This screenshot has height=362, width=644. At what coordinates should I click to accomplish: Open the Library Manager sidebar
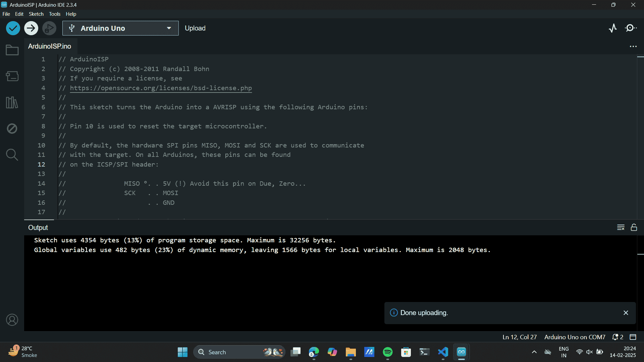tap(12, 102)
